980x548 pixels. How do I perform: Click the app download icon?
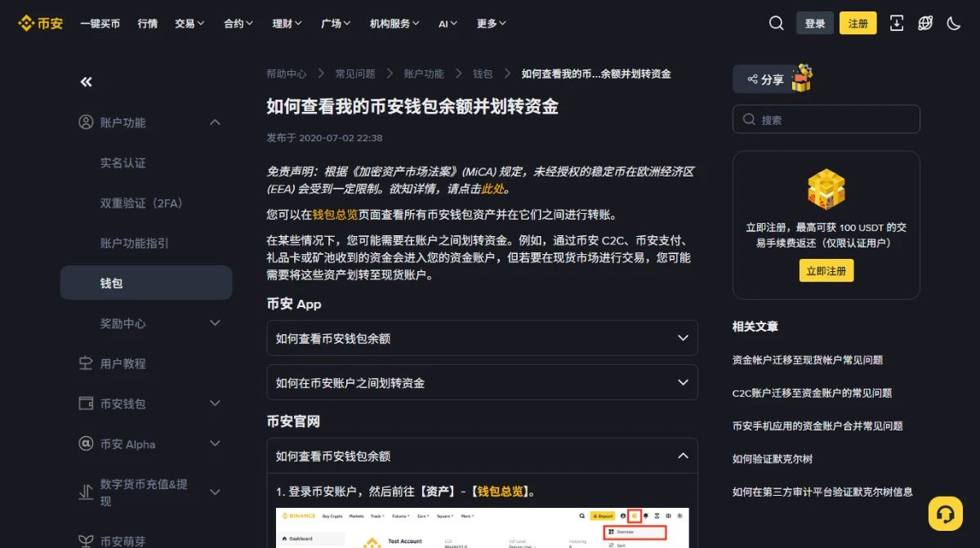[x=897, y=23]
